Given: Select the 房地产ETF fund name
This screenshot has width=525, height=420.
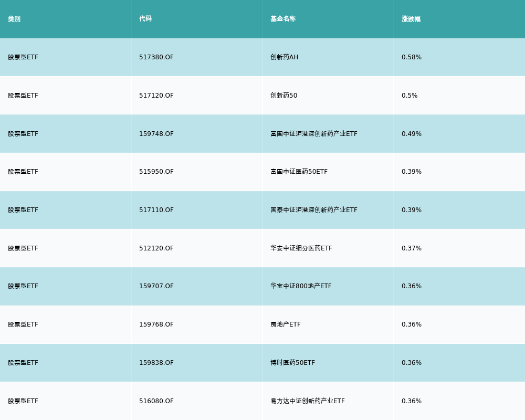Looking at the screenshot, I should pyautogui.click(x=286, y=324).
